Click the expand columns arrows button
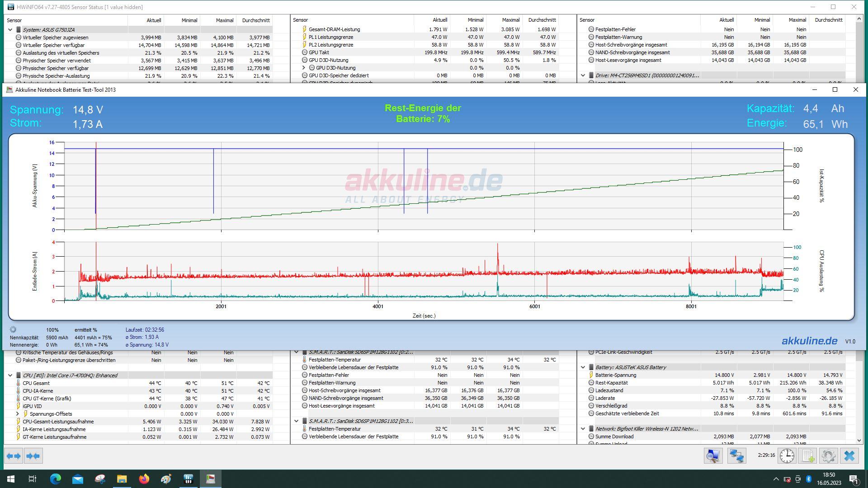This screenshot has height=488, width=868. tap(14, 456)
